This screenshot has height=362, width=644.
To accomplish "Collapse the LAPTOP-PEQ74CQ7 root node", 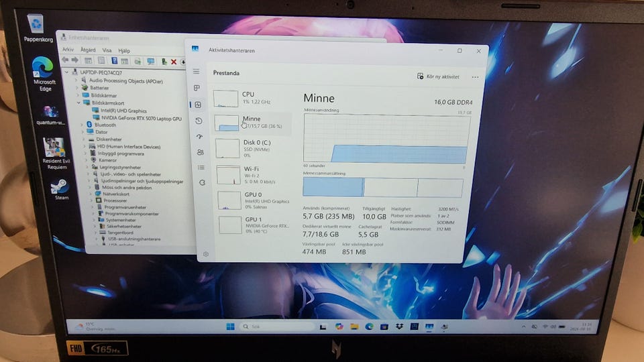I will (66, 72).
